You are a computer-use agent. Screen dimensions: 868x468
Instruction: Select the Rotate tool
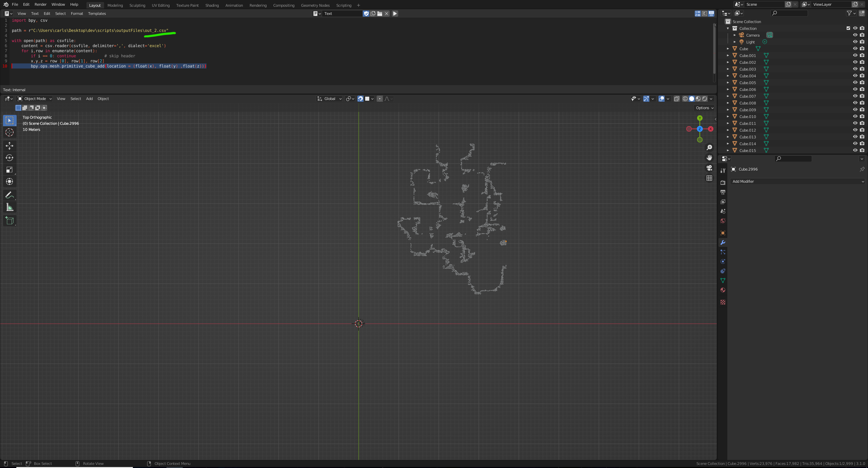point(9,158)
